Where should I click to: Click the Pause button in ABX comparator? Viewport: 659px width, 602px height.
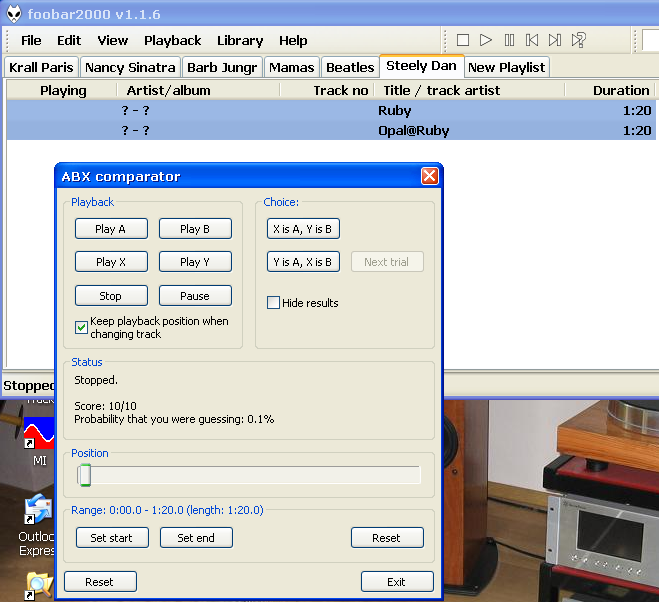[195, 296]
